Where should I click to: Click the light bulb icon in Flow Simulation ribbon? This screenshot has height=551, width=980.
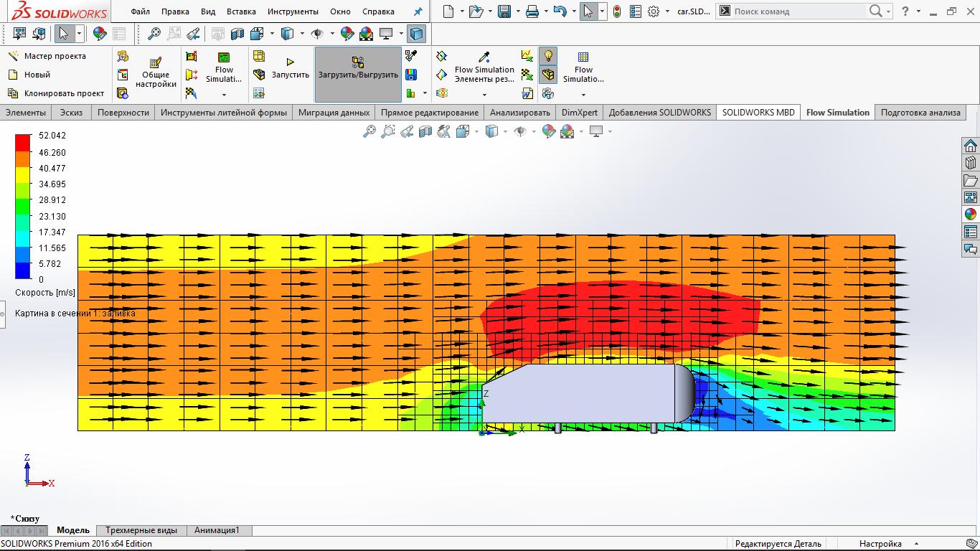coord(548,56)
